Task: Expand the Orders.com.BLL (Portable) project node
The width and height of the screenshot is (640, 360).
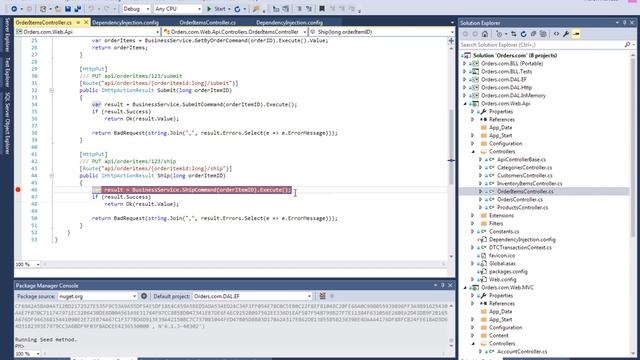Action: click(x=464, y=64)
